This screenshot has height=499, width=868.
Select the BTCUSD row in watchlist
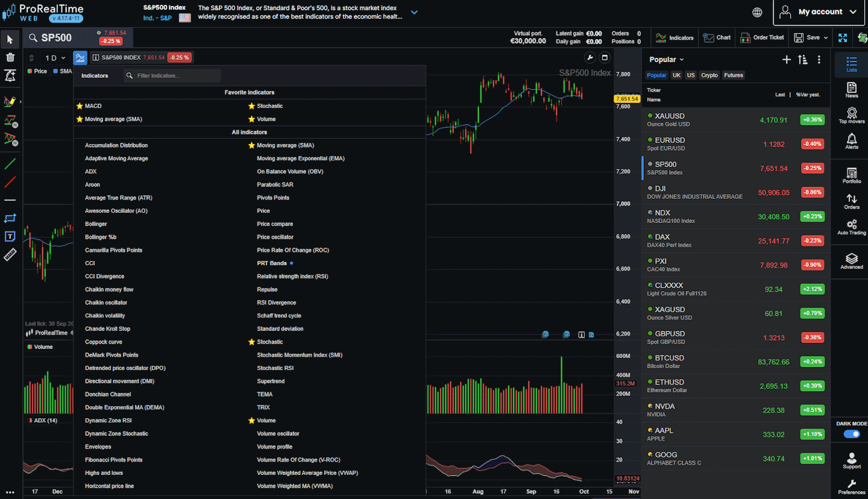point(735,362)
